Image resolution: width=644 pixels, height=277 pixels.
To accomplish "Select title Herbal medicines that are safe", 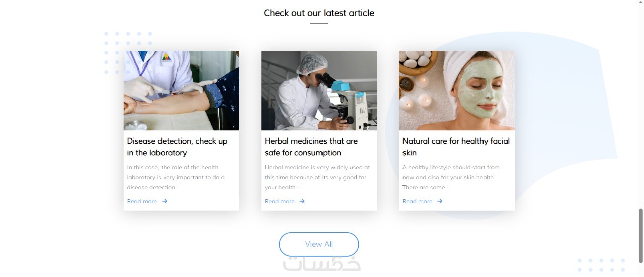I will pos(311,147).
